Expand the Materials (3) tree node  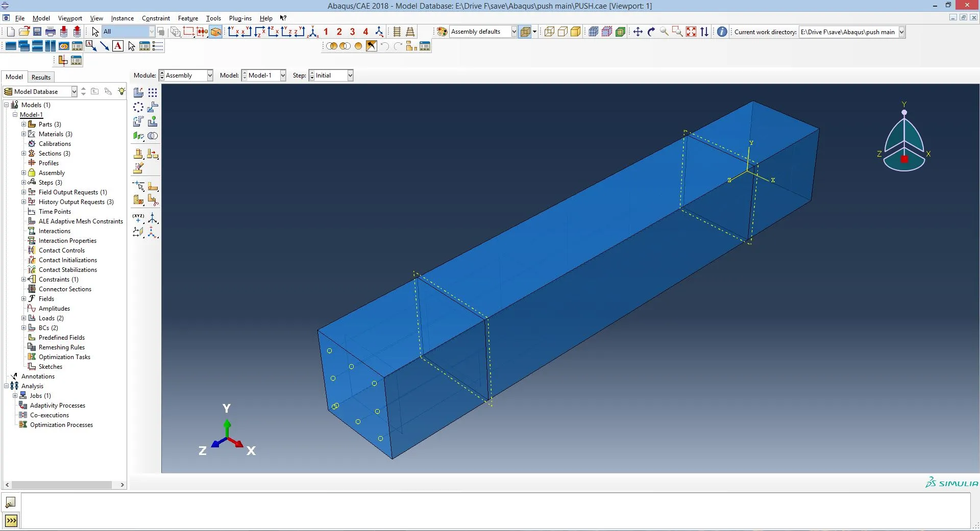pos(23,134)
